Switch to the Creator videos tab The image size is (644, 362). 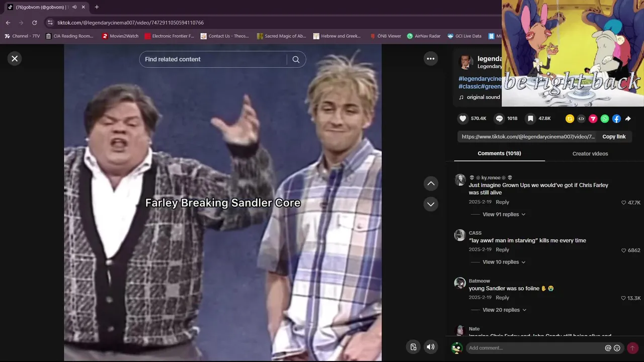[x=590, y=153]
